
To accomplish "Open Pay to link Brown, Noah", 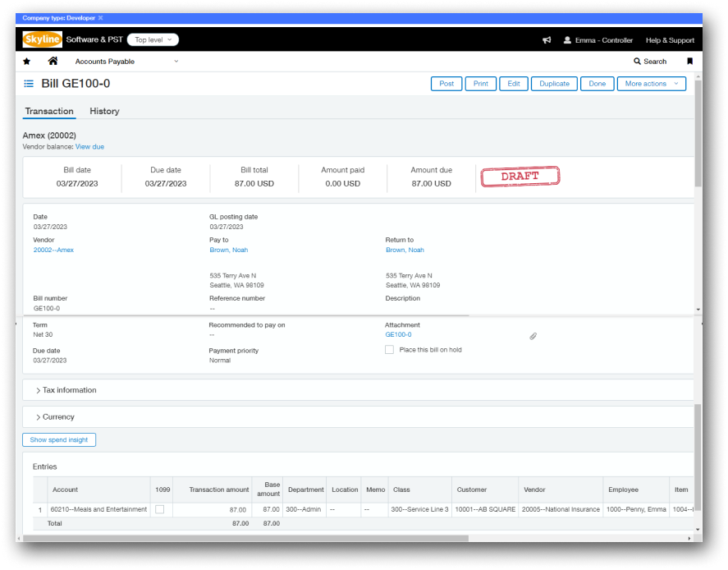I will pyautogui.click(x=228, y=250).
